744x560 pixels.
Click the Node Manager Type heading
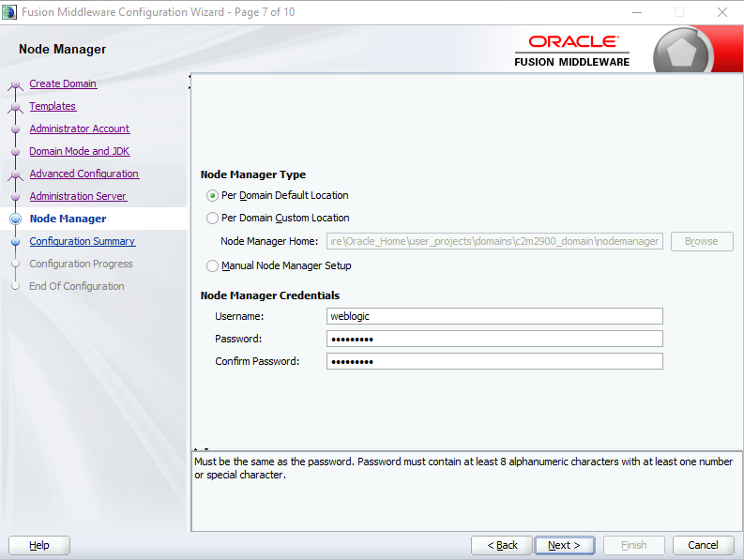tap(253, 174)
